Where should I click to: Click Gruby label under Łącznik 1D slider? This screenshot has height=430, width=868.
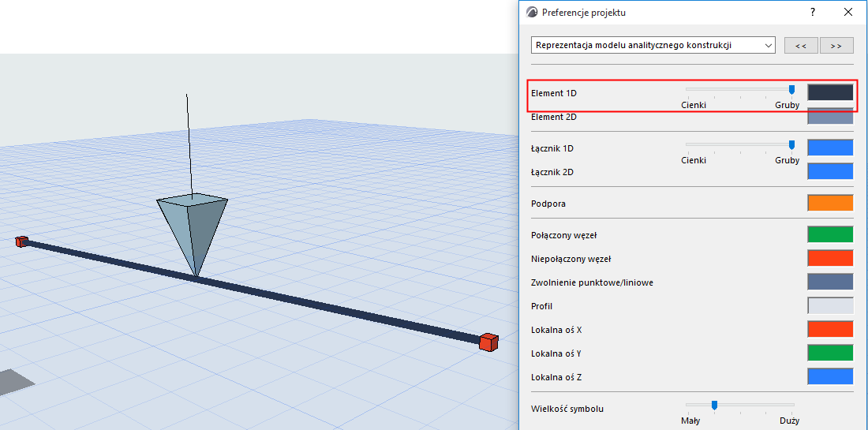coord(788,160)
